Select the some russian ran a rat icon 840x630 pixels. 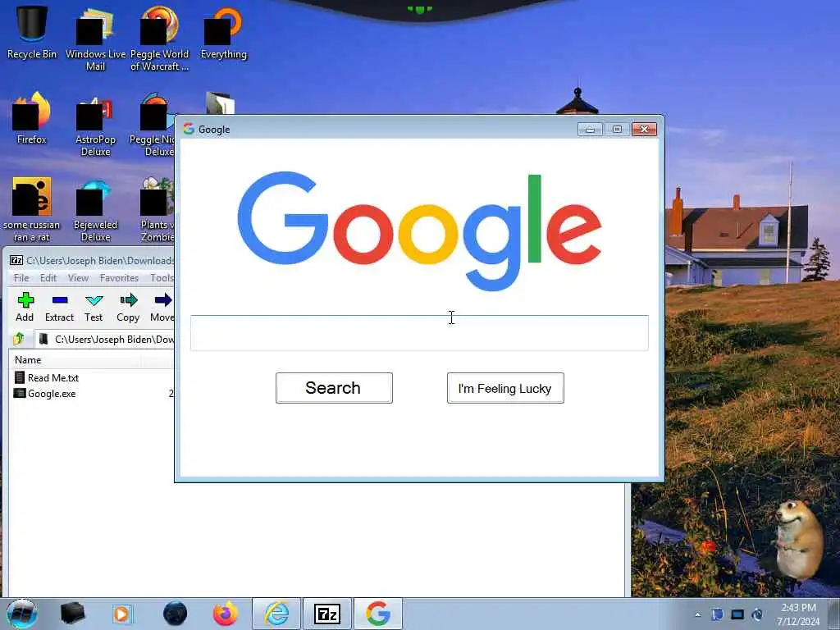click(32, 210)
